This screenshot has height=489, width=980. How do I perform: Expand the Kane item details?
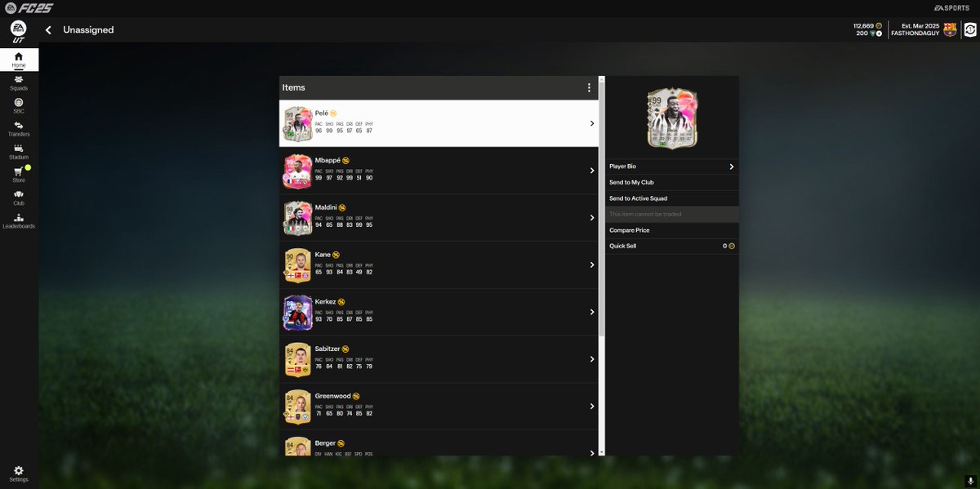pyautogui.click(x=592, y=265)
